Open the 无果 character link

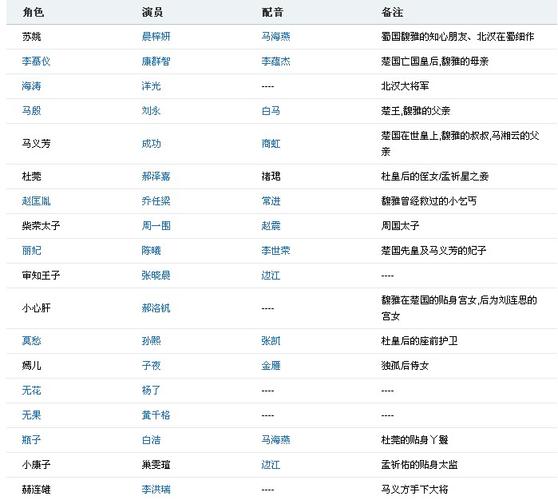point(31,415)
